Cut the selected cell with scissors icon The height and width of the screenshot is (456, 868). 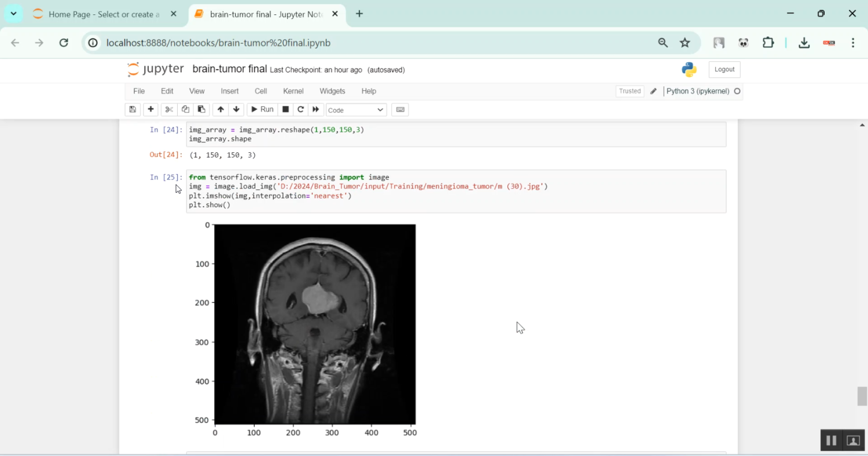coord(168,109)
